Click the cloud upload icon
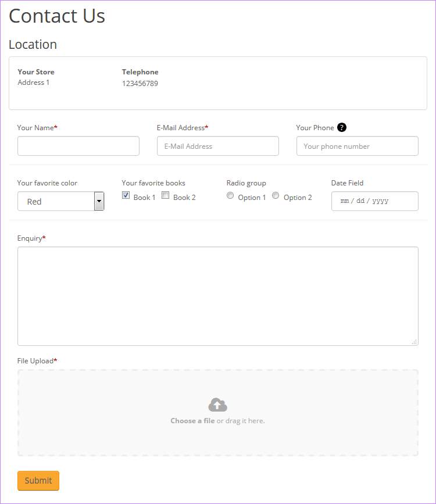This screenshot has height=504, width=436. [217, 405]
